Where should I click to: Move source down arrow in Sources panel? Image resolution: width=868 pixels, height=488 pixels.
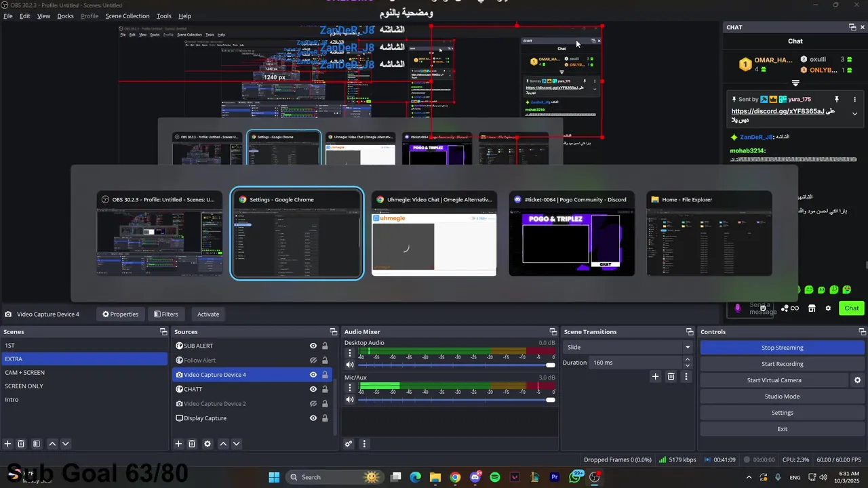[236, 444]
